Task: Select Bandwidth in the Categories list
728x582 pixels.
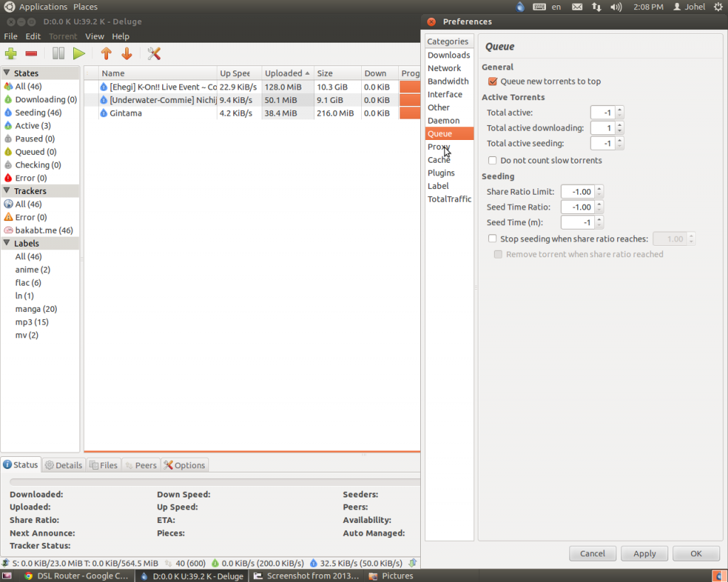Action: (x=448, y=82)
